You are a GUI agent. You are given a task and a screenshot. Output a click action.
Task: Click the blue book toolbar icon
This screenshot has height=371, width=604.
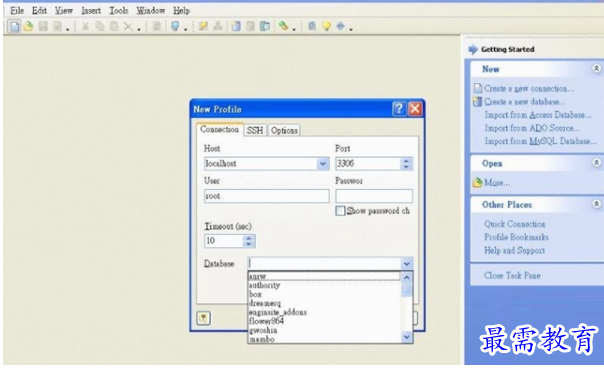point(312,26)
